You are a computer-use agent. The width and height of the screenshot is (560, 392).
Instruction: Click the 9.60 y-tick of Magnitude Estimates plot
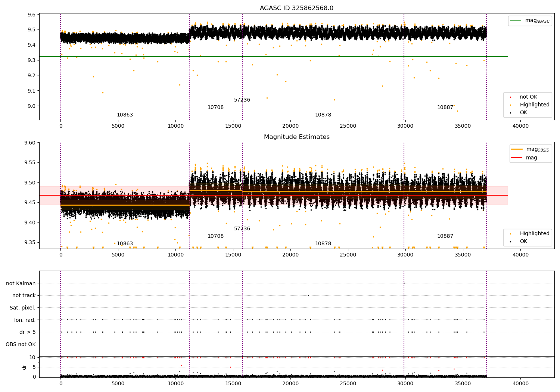click(x=30, y=143)
